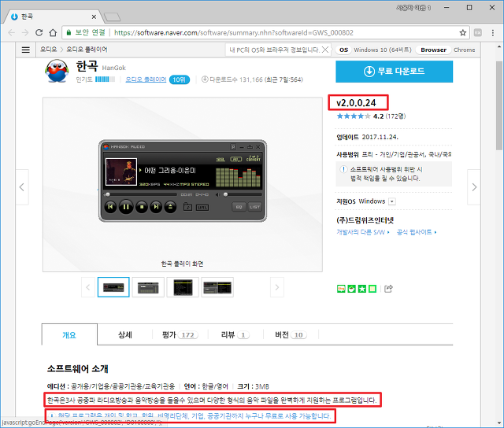
Task: Close the 한곡 browser tab
Action: click(x=94, y=17)
